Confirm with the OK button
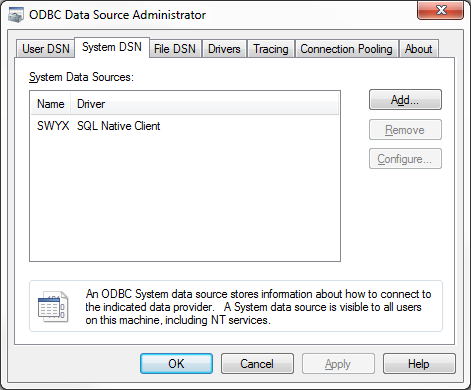The height and width of the screenshot is (390, 471). [x=176, y=364]
